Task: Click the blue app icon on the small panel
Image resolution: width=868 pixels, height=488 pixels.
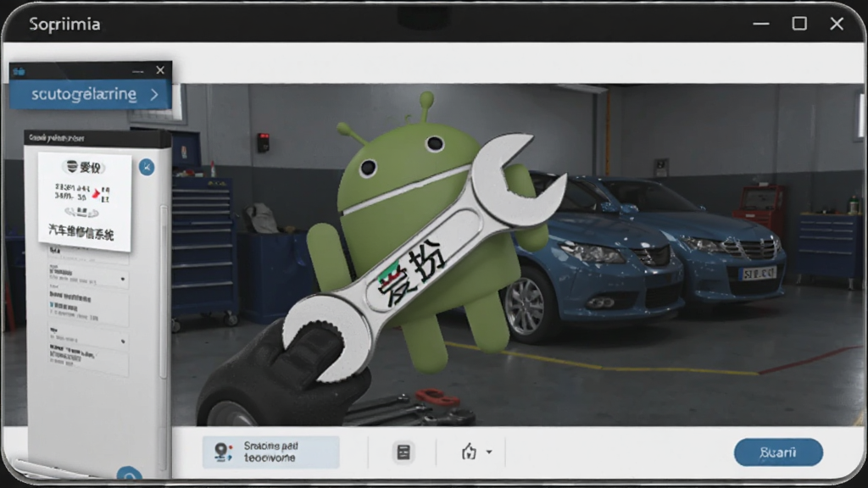Action: pyautogui.click(x=19, y=71)
